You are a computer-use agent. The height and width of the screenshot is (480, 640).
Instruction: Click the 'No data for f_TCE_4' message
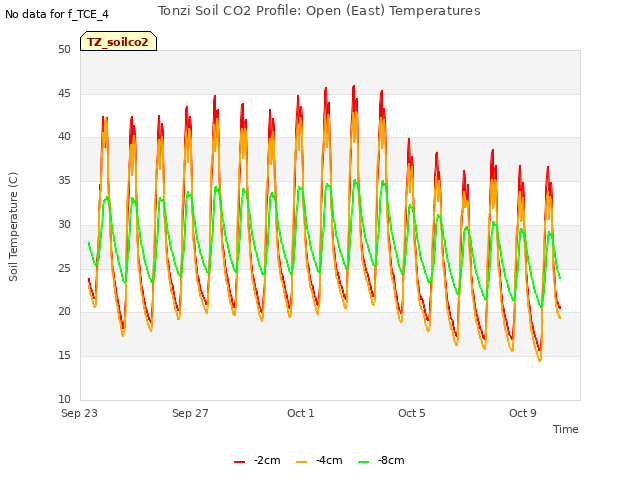click(57, 14)
